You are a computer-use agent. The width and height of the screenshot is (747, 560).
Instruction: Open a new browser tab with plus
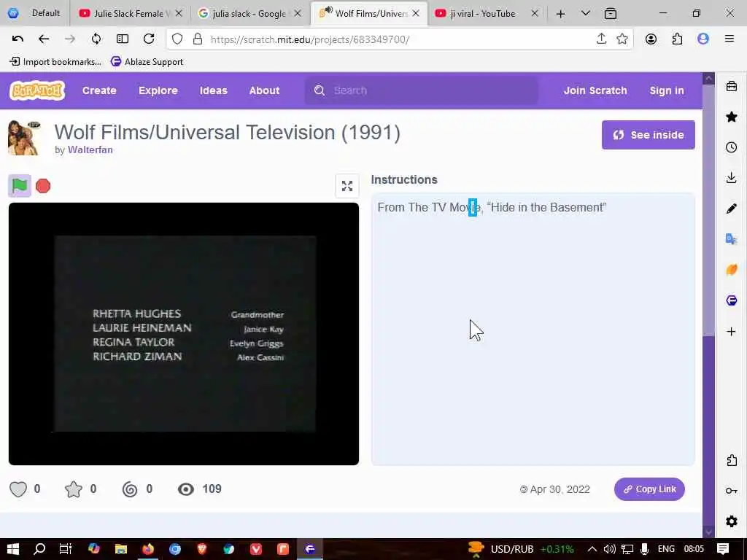(561, 14)
